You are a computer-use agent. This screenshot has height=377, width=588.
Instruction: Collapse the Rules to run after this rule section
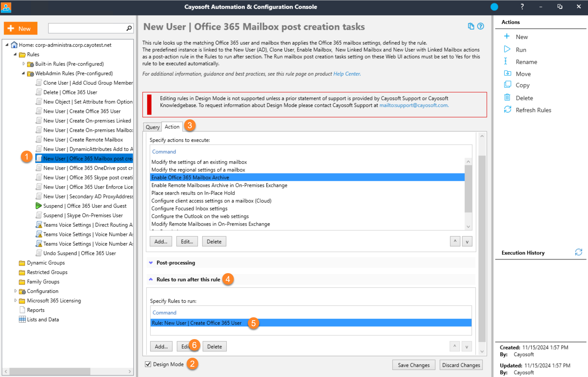151,279
